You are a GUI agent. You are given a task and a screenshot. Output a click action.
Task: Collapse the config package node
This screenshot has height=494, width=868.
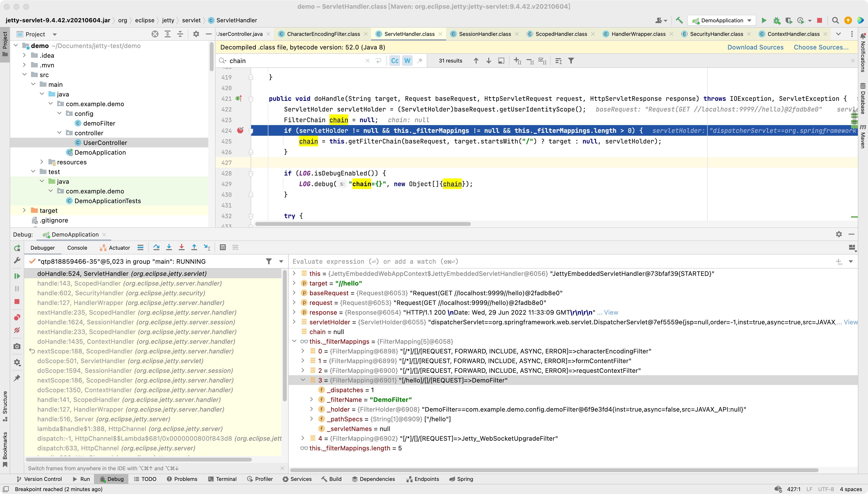(x=59, y=113)
